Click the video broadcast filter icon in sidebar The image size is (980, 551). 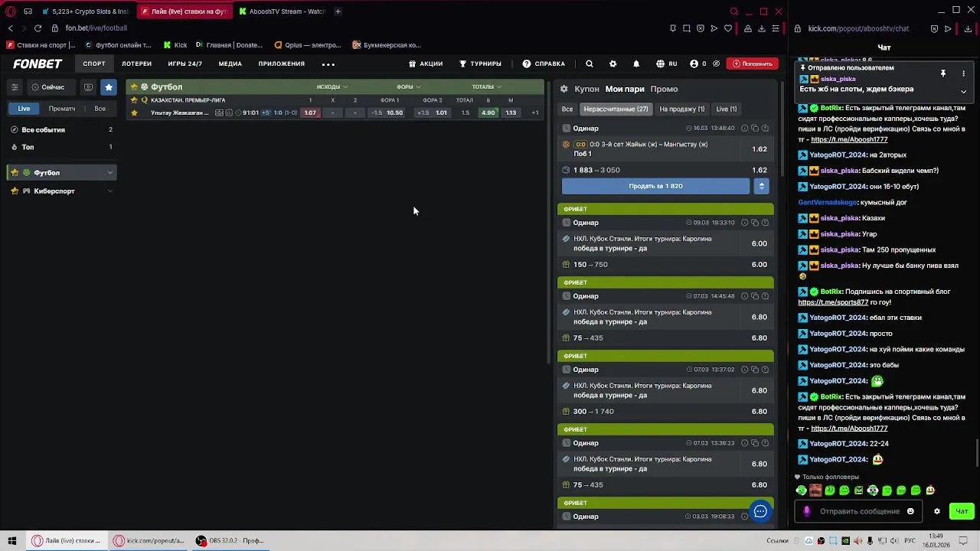[x=88, y=87]
